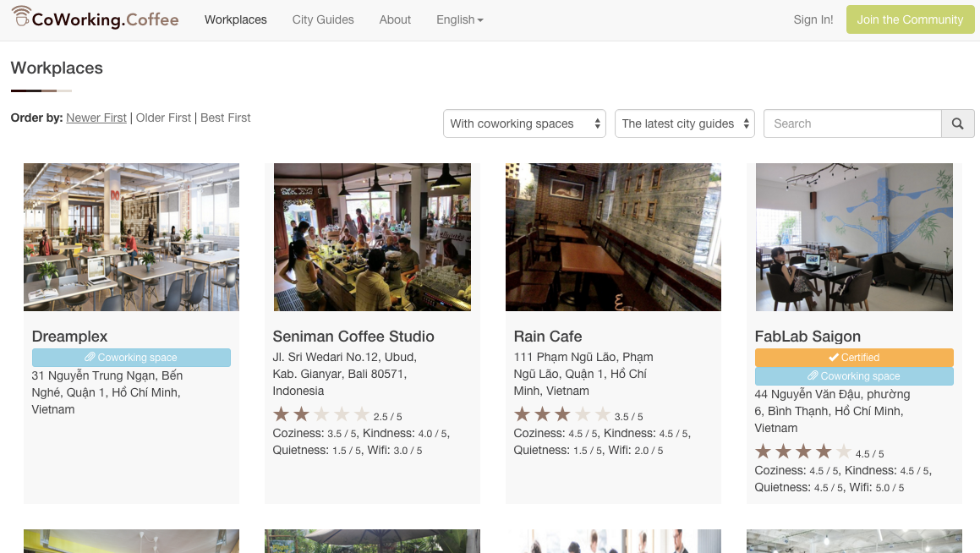
Task: Focus the Search input field
Action: pyautogui.click(x=852, y=123)
